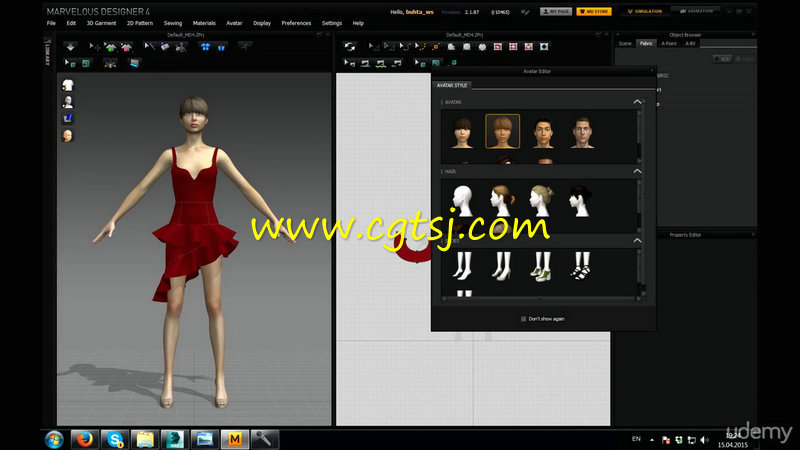Choose the blonde updo hair thumbnail
This screenshot has height=450, width=800.
pos(542,201)
